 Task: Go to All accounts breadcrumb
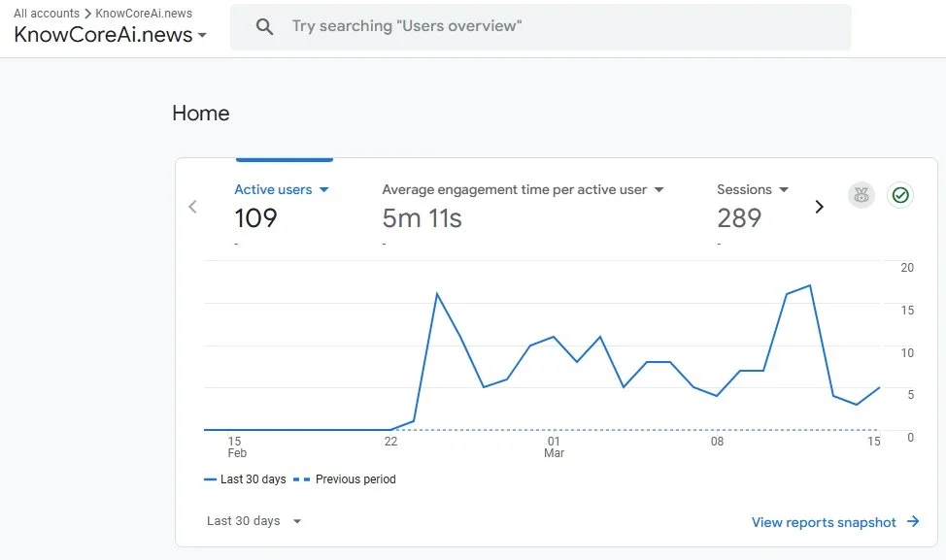(x=47, y=14)
